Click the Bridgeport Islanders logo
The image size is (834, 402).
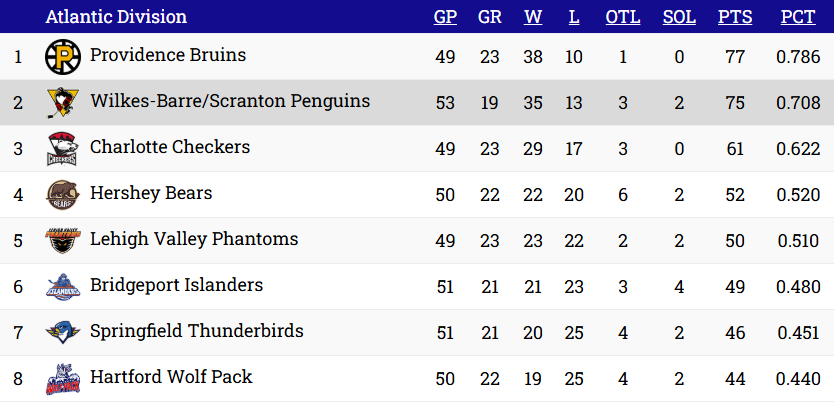pyautogui.click(x=62, y=287)
